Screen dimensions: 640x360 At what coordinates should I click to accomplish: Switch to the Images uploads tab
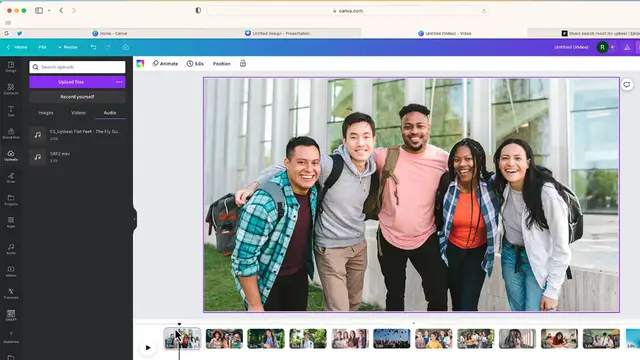46,113
